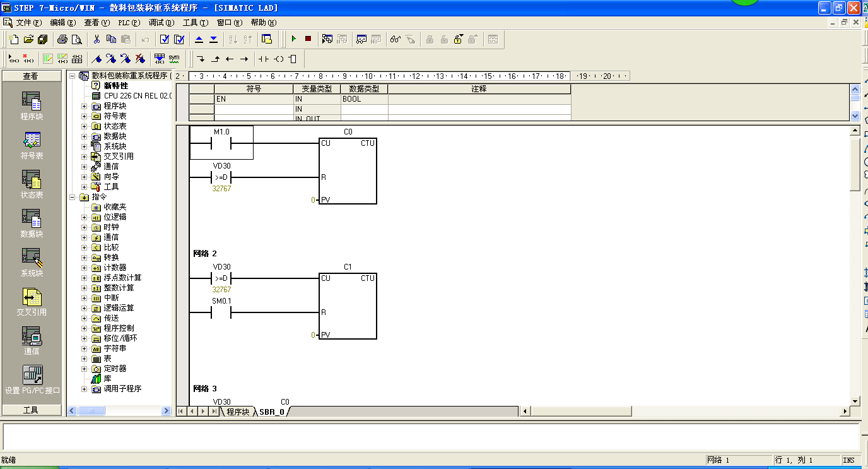Click the 网络 2 title
The height and width of the screenshot is (469, 868).
(x=205, y=253)
